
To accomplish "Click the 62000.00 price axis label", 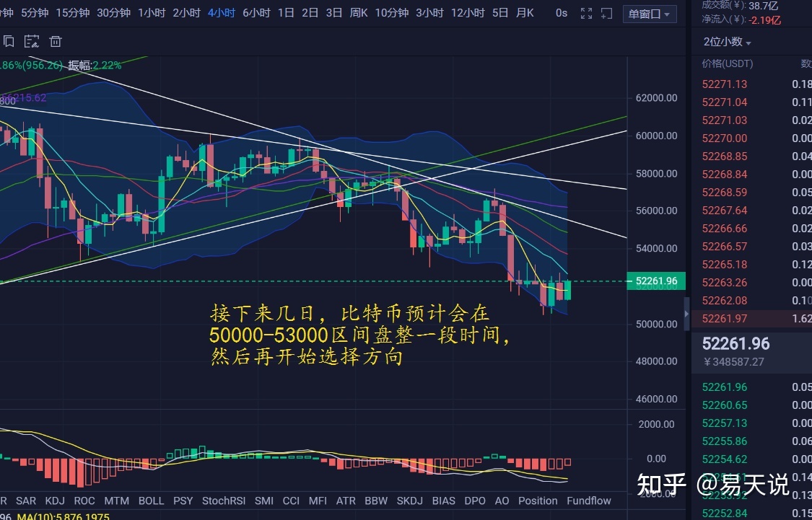I will pyautogui.click(x=657, y=98).
